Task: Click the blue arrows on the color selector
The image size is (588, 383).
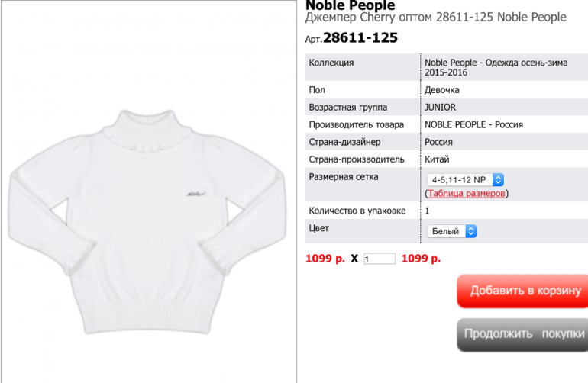Action: (471, 231)
